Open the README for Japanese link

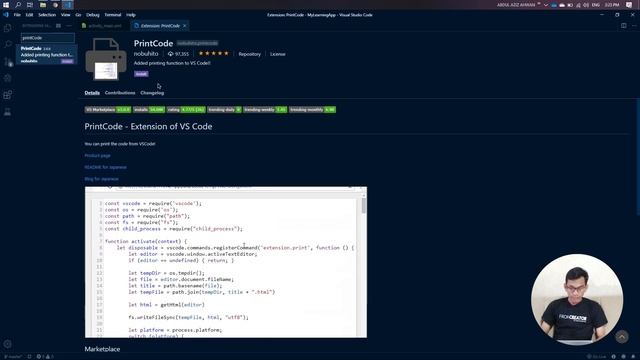[x=105, y=167]
